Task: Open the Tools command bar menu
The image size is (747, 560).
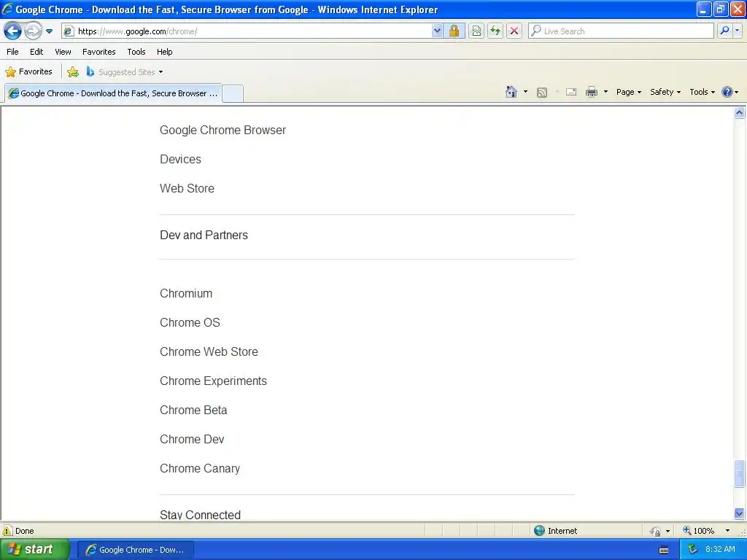Action: 703,92
